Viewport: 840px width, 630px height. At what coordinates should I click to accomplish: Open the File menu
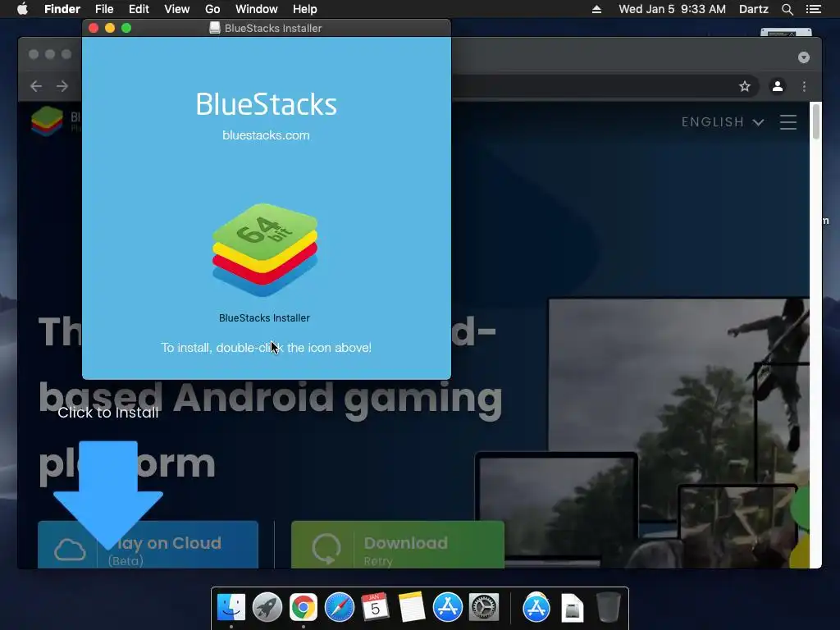pyautogui.click(x=104, y=9)
